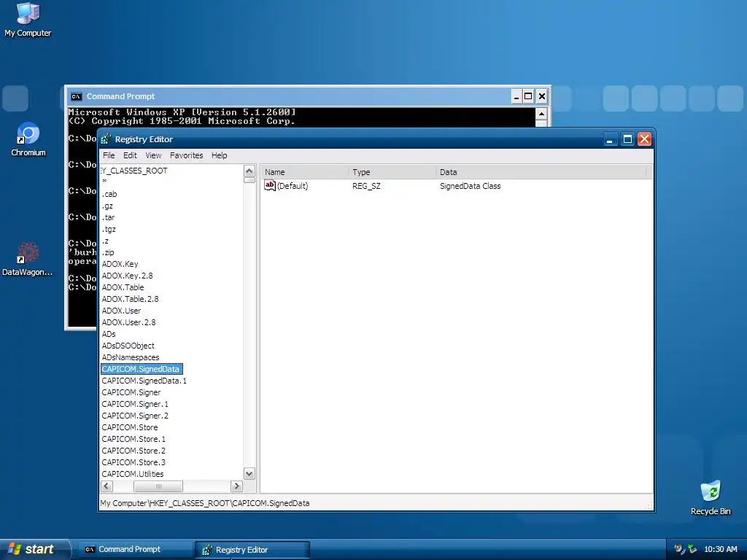
Task: Select the ADOX.User.2.8 key
Action: [128, 322]
